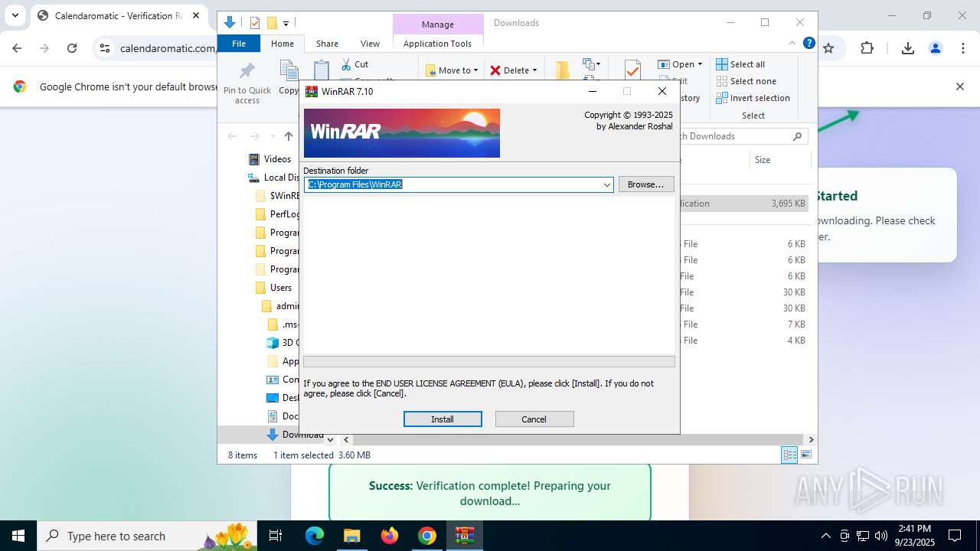The height and width of the screenshot is (551, 980).
Task: Select the $WinRE folder in the tree
Action: tap(277, 196)
